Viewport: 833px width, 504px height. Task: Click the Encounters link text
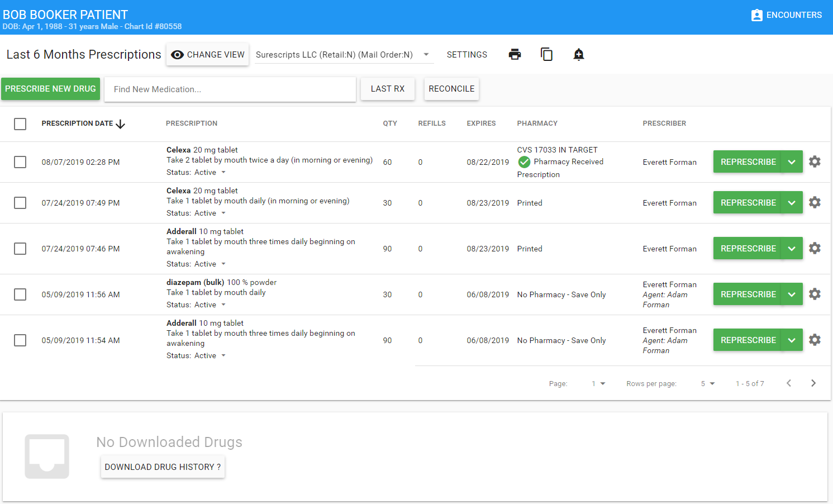[794, 15]
